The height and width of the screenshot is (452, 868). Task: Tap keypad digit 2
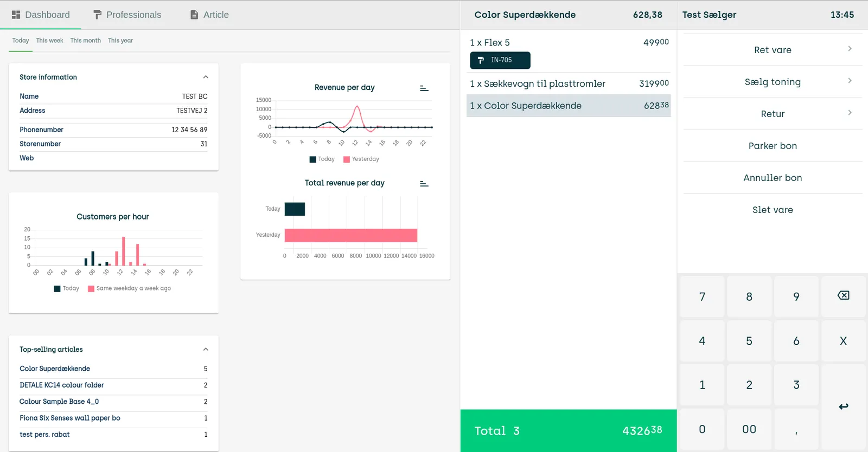pyautogui.click(x=749, y=385)
